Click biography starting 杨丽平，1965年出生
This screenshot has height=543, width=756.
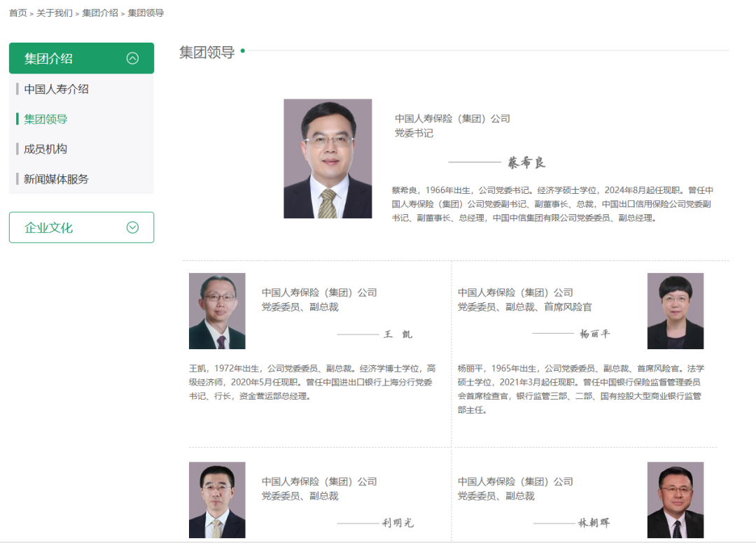point(581,389)
